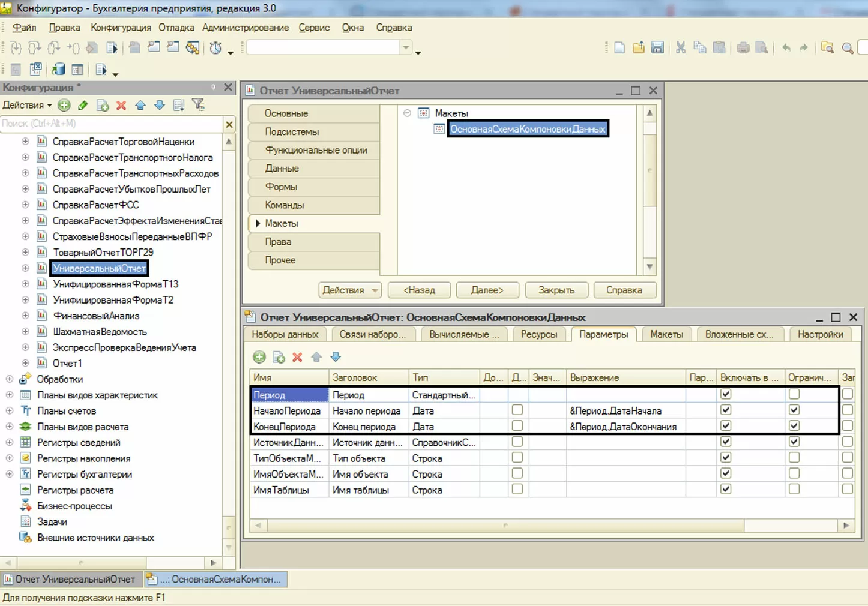Toggle 'Д...' column checkbox for ИмяТаблицы row
868x606 pixels.
[x=517, y=489]
